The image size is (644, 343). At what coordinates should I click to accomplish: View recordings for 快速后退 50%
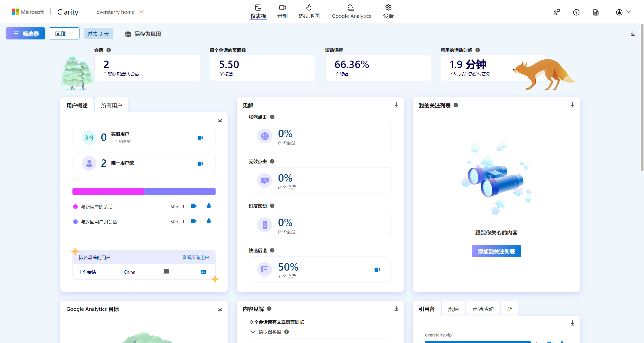tap(377, 270)
